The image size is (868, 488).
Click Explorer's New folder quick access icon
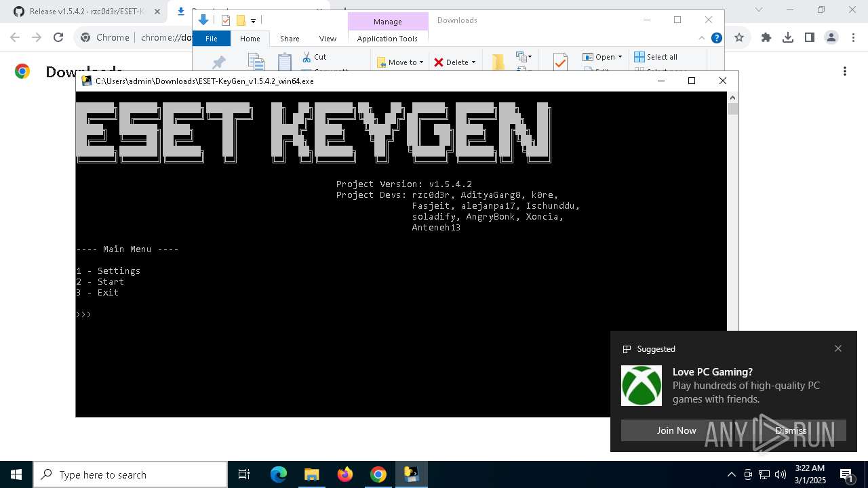coord(241,20)
